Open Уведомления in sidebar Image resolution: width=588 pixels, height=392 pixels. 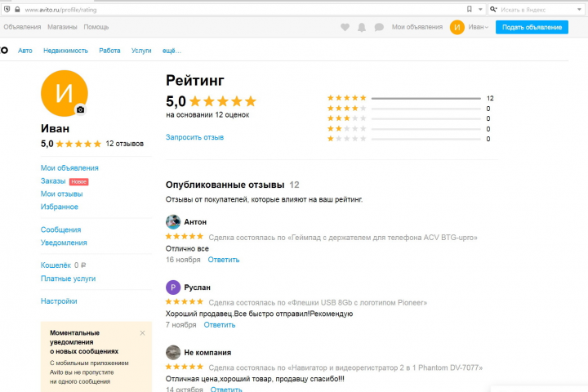click(64, 243)
